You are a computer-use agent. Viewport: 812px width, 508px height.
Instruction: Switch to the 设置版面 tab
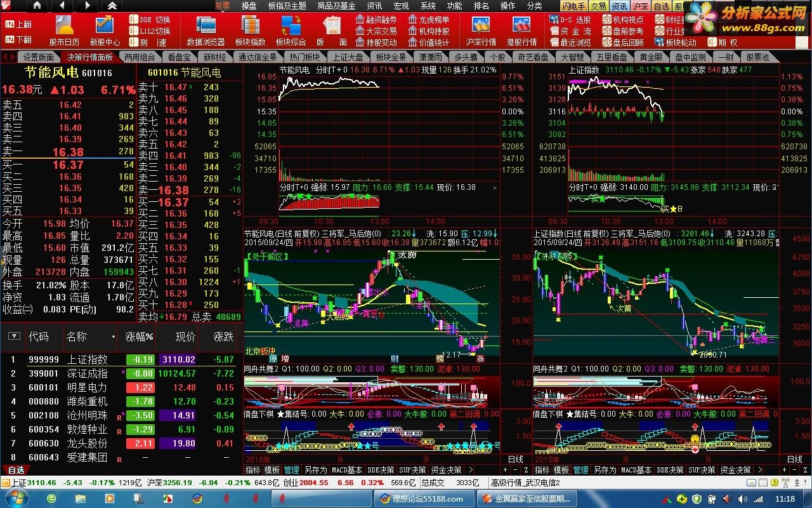[x=38, y=57]
